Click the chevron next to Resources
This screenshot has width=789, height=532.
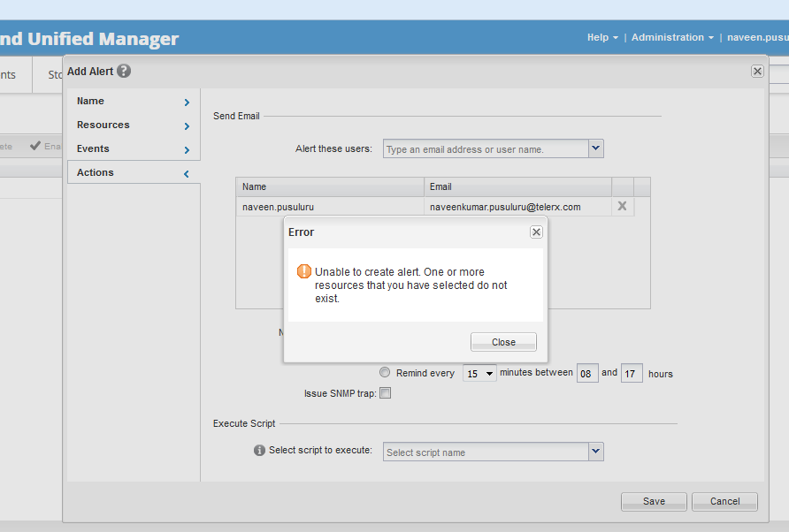click(x=187, y=126)
